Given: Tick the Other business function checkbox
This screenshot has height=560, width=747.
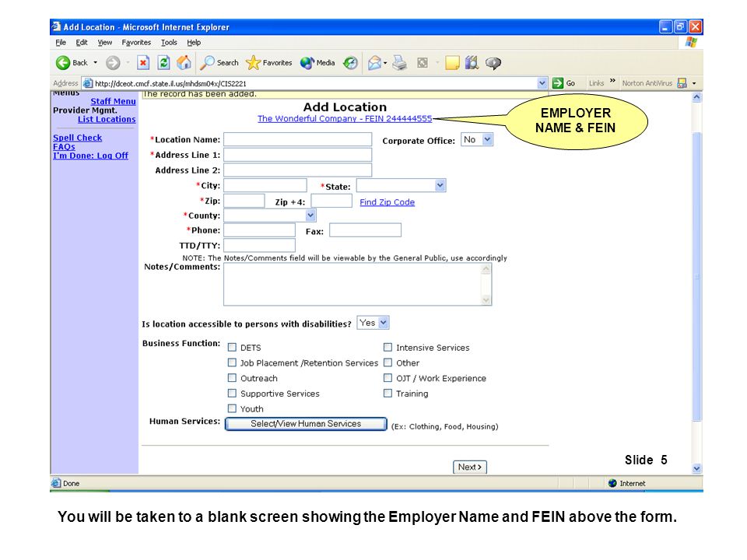Looking at the screenshot, I should [388, 362].
